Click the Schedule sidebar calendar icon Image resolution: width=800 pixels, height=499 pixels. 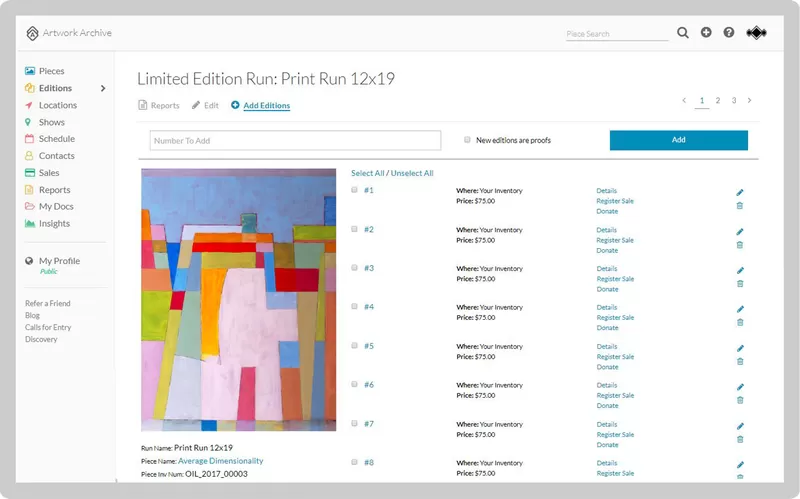tap(29, 139)
